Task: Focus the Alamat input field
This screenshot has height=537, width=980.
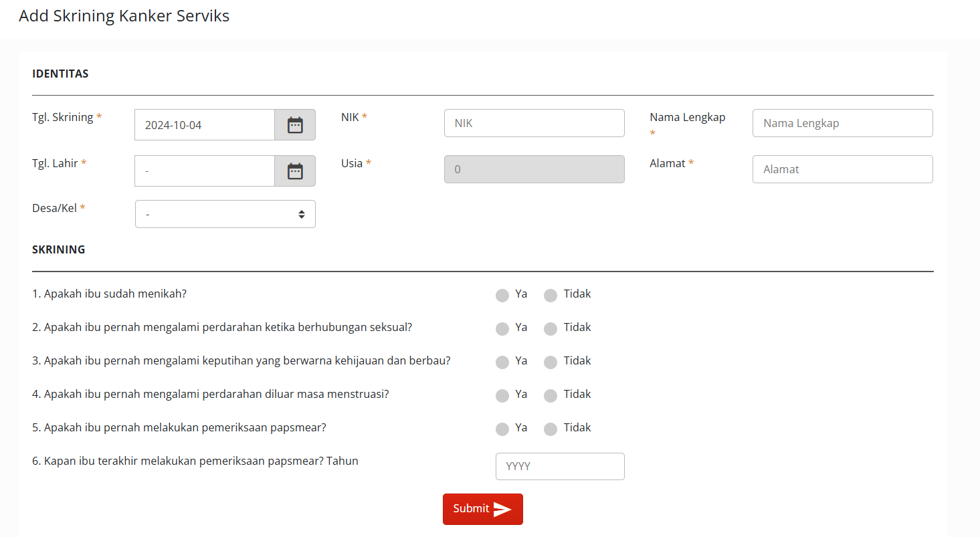Action: (843, 169)
